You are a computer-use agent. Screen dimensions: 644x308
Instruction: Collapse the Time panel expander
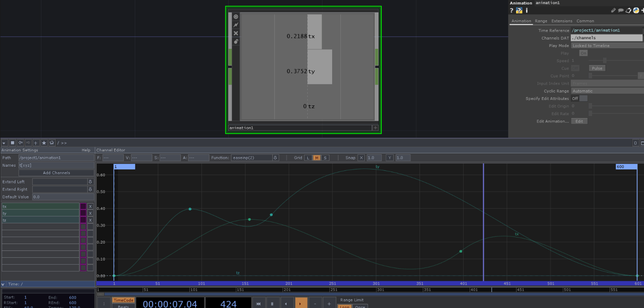pos(4,285)
